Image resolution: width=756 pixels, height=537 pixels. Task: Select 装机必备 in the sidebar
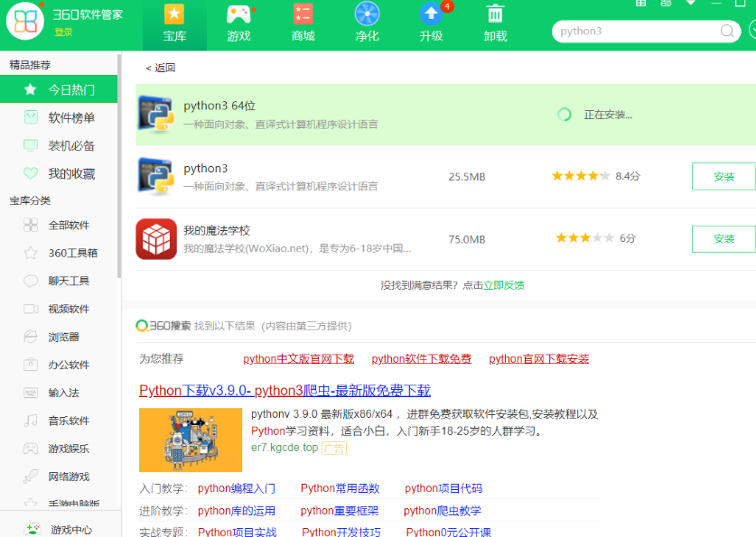click(x=59, y=145)
